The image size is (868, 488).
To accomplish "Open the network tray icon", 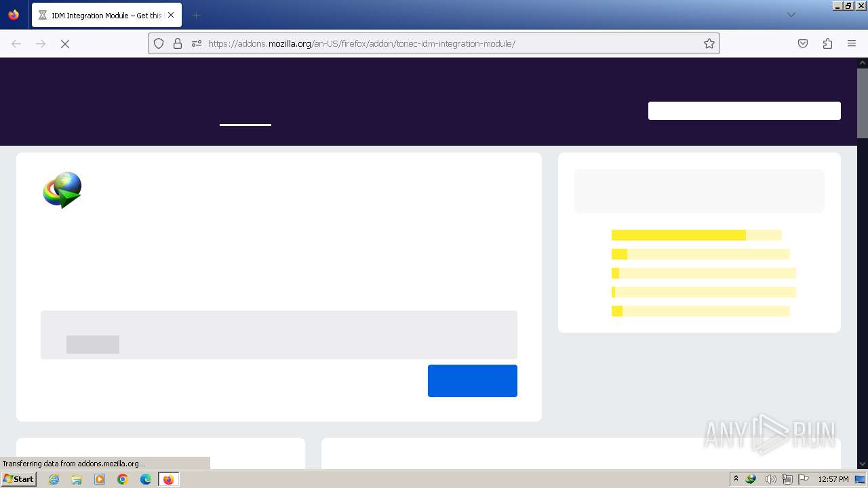I will pos(787,479).
